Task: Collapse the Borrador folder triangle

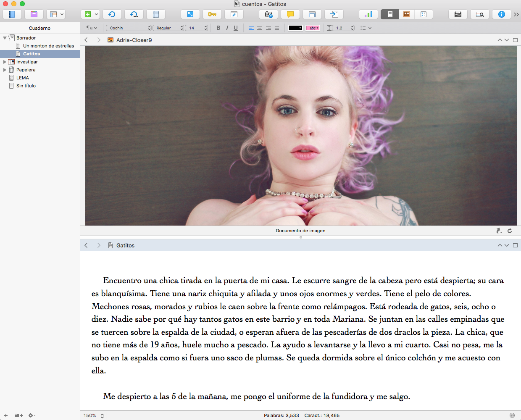Action: click(x=5, y=38)
